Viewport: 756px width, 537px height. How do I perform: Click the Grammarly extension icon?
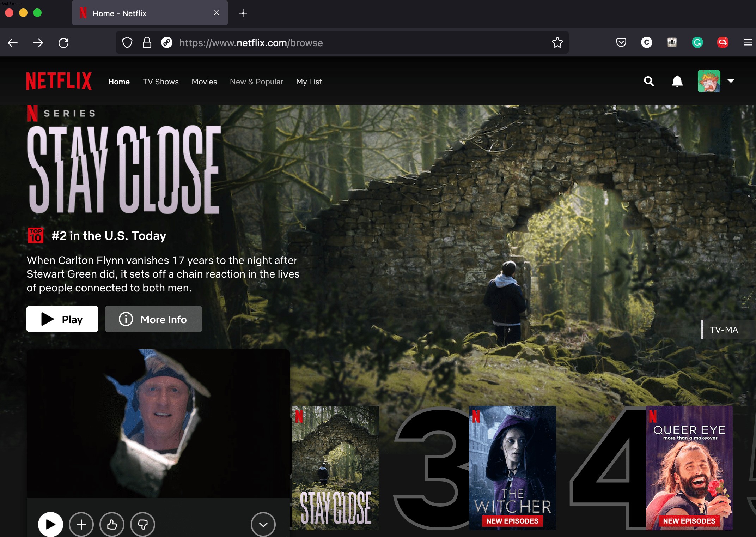point(697,43)
